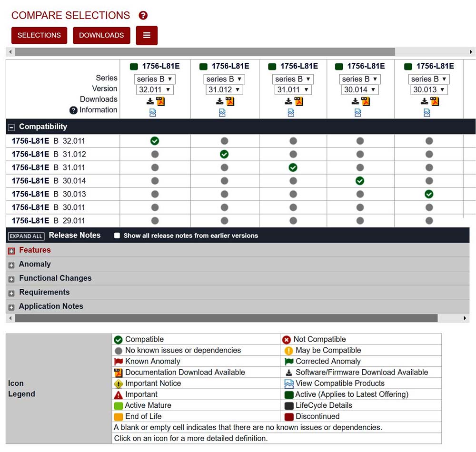Open the hamburger menu button
This screenshot has width=476, height=452.
(x=147, y=36)
